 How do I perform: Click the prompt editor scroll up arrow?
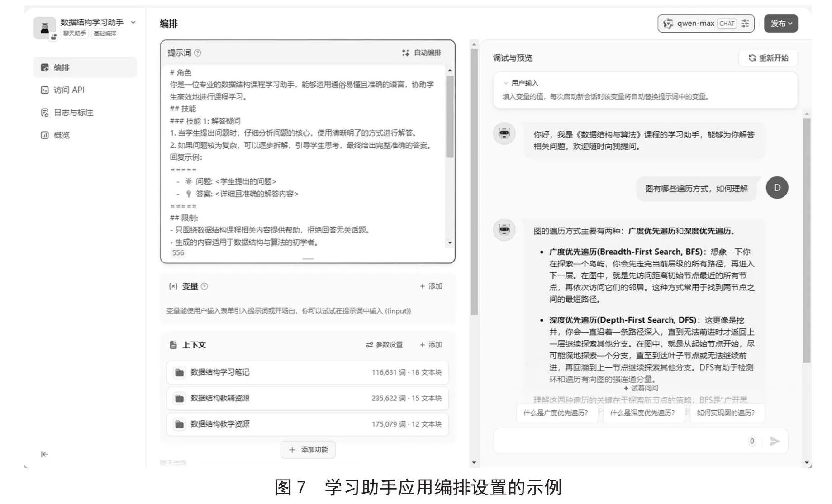(x=450, y=71)
